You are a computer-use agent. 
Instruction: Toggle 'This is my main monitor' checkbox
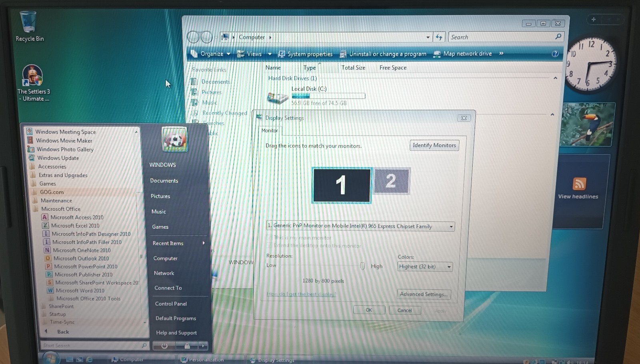pyautogui.click(x=269, y=238)
